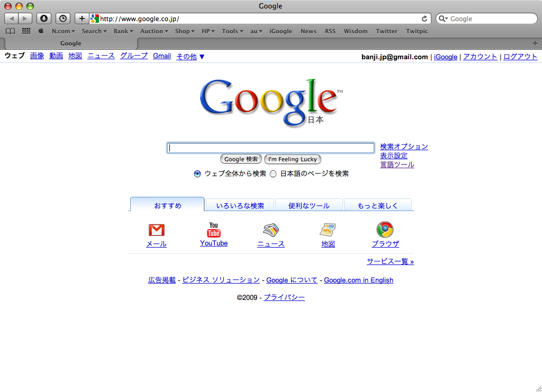This screenshot has height=392, width=542.
Task: Open Google.com in English link
Action: [x=358, y=280]
